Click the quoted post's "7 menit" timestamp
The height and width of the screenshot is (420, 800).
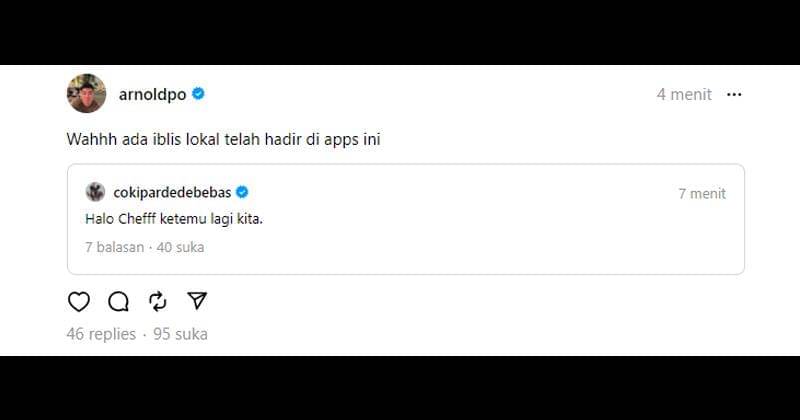[702, 193]
